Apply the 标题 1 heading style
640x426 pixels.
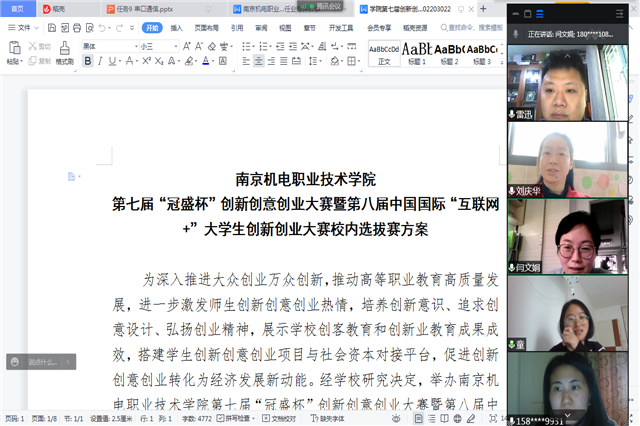pos(416,52)
